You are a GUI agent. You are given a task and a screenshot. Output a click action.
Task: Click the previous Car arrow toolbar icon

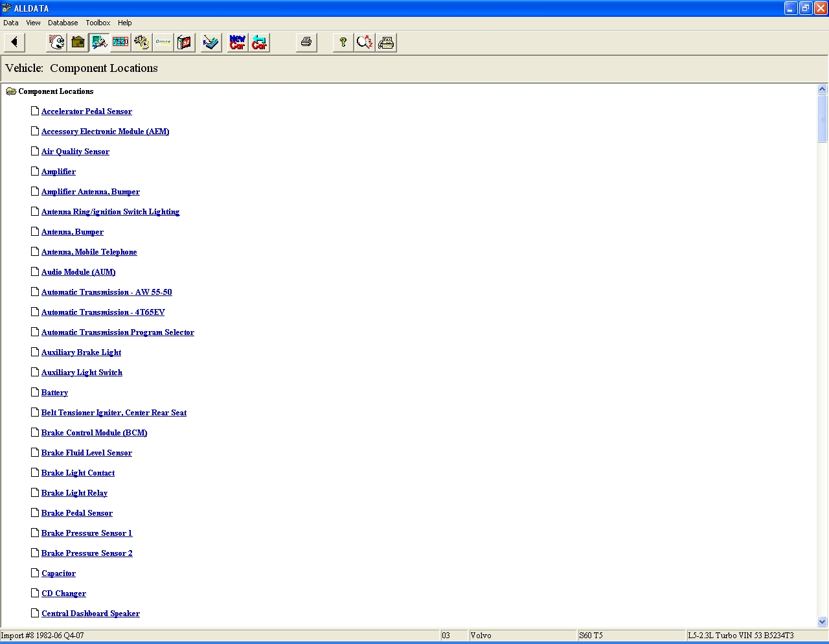[x=259, y=43]
